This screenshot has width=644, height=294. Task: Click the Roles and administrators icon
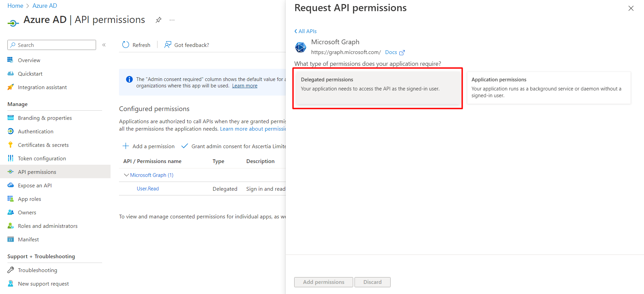10,226
